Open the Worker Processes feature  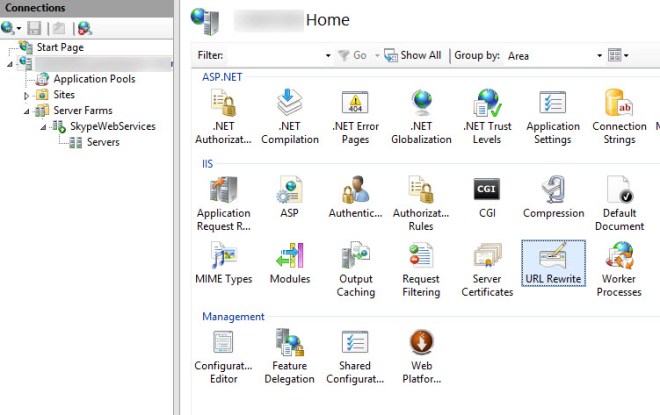tap(618, 269)
